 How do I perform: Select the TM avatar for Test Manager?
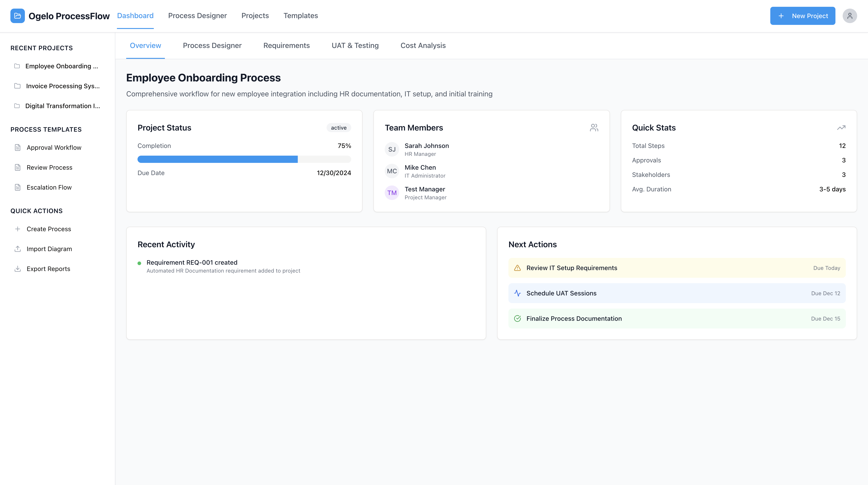(x=391, y=193)
